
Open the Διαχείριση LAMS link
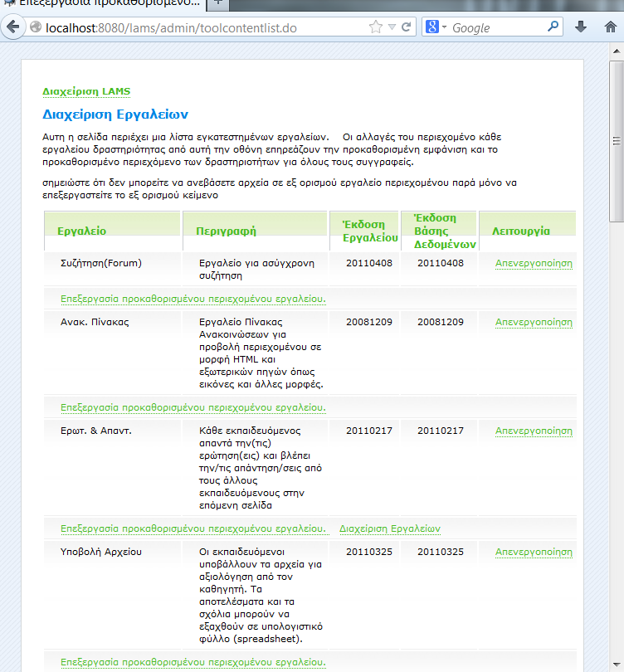coord(86,91)
